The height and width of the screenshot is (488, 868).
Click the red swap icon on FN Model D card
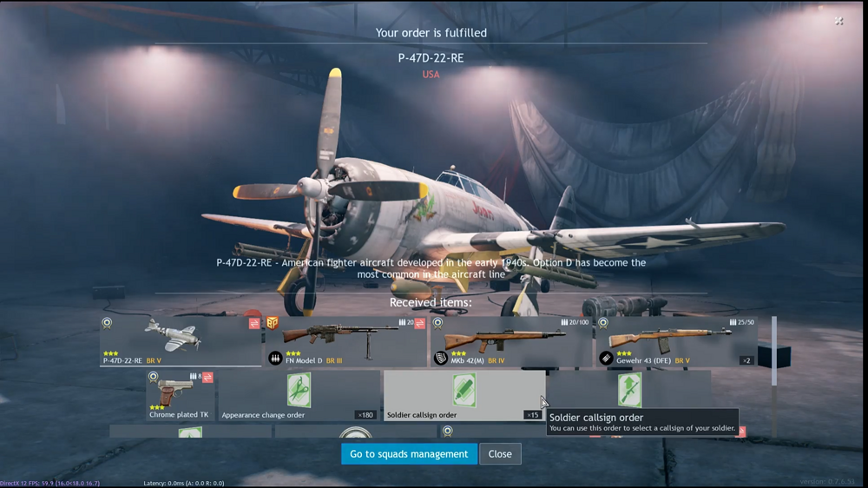419,324
